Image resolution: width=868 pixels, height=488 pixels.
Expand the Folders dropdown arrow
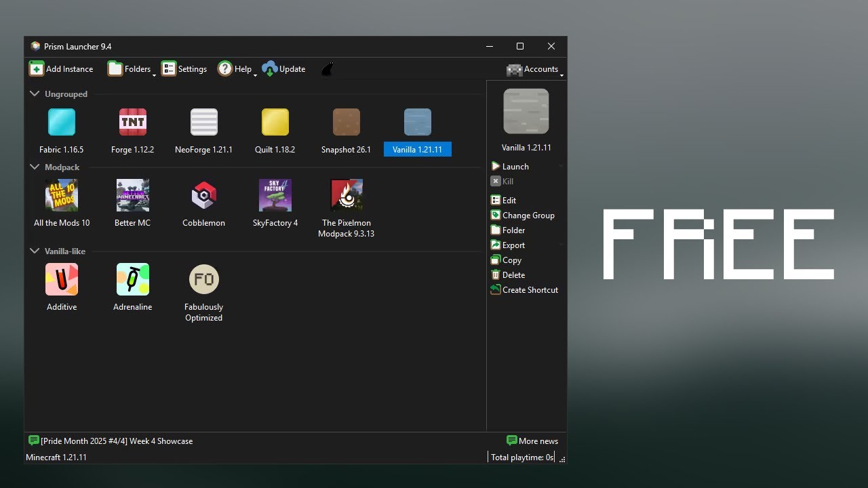tap(154, 74)
